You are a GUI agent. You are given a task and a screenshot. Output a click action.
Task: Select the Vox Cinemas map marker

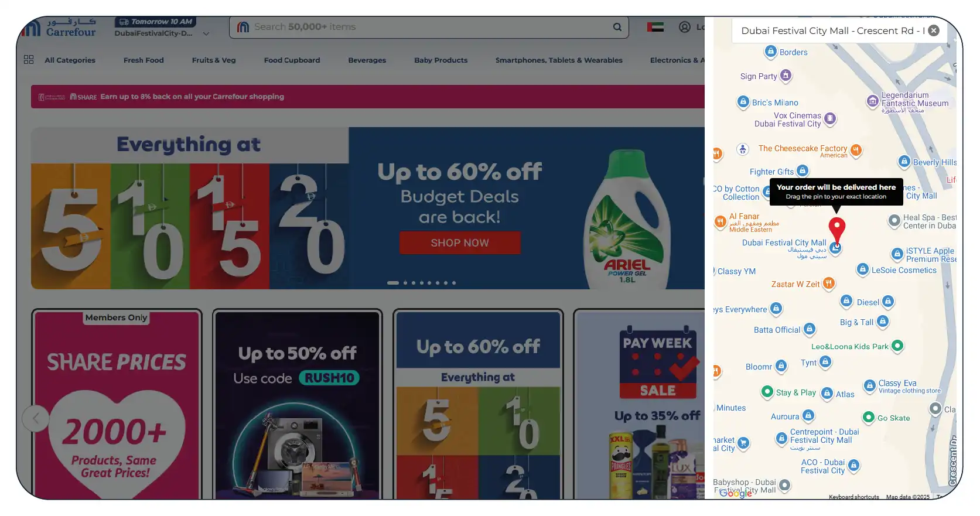[x=830, y=119]
